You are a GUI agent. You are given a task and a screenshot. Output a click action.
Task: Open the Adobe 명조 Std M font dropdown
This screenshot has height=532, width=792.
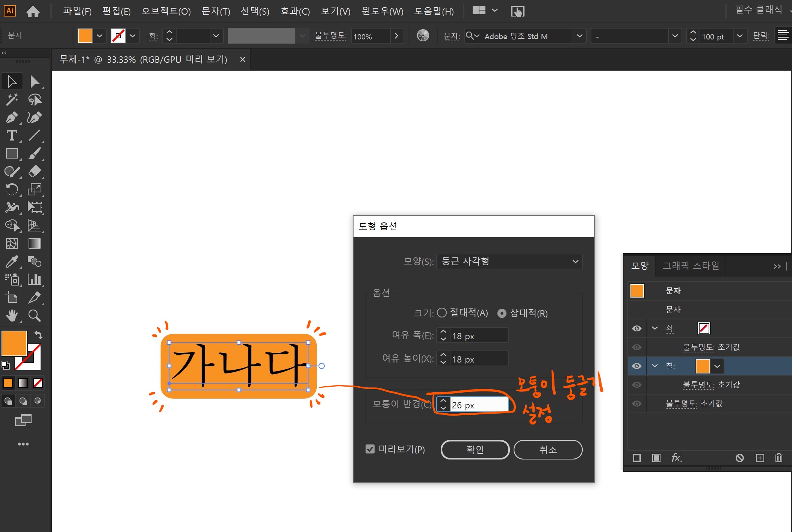[580, 36]
